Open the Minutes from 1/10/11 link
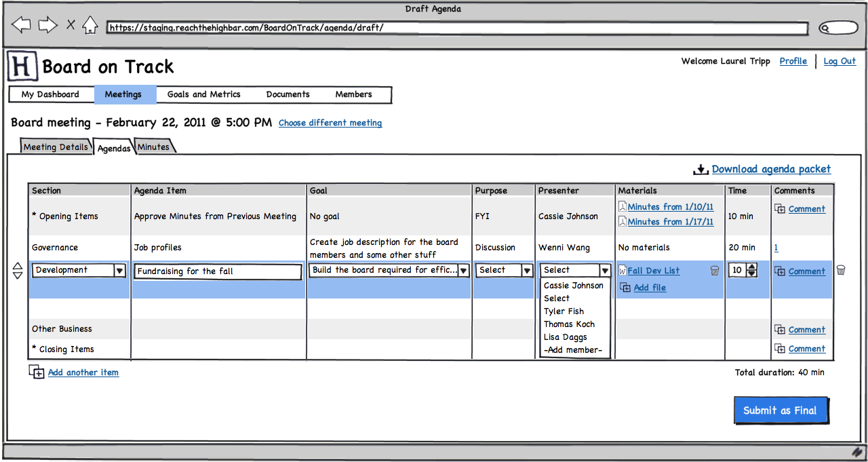The height and width of the screenshot is (462, 868). [671, 207]
